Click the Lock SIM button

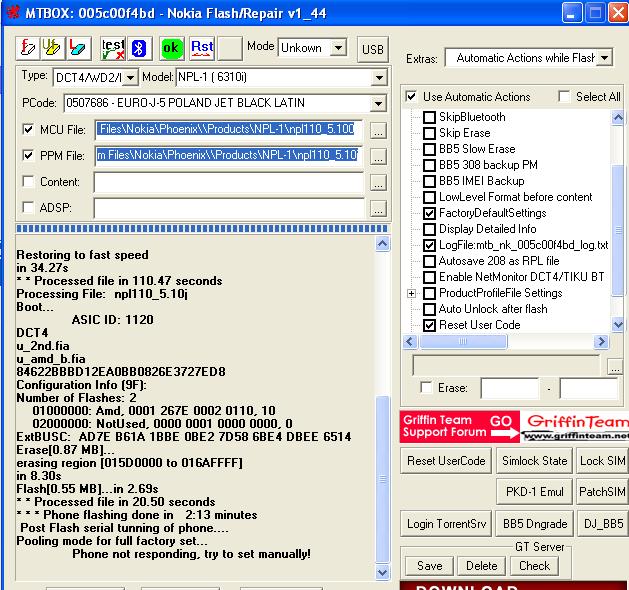tap(603, 461)
